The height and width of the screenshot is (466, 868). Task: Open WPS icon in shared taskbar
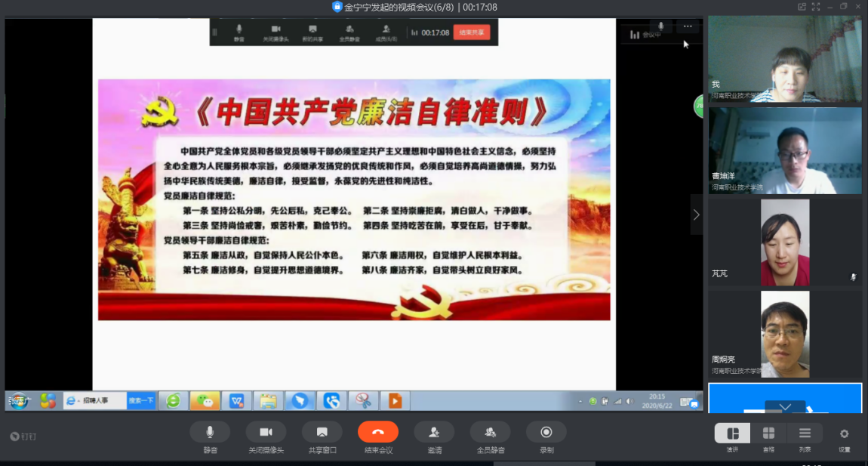pyautogui.click(x=236, y=400)
